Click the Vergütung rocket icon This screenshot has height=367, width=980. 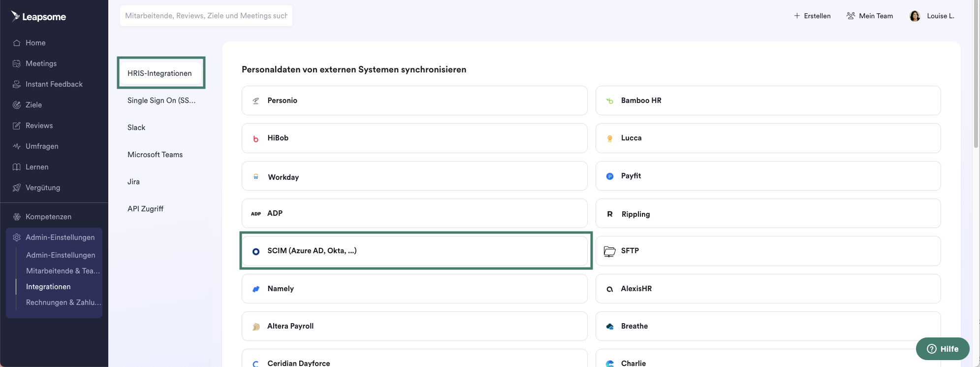[17, 188]
